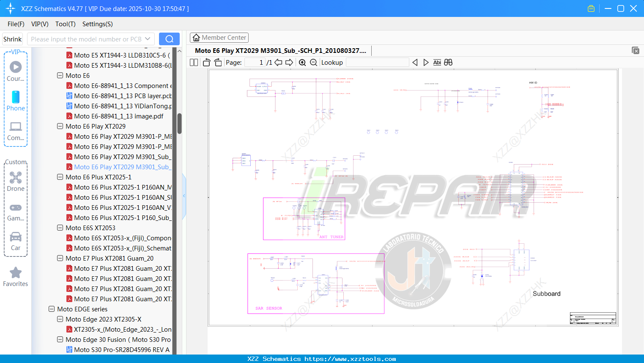The image size is (644, 363).
Task: Open Moto E6S XT2053-x_(Fiji)_Schemat file
Action: pyautogui.click(x=119, y=248)
